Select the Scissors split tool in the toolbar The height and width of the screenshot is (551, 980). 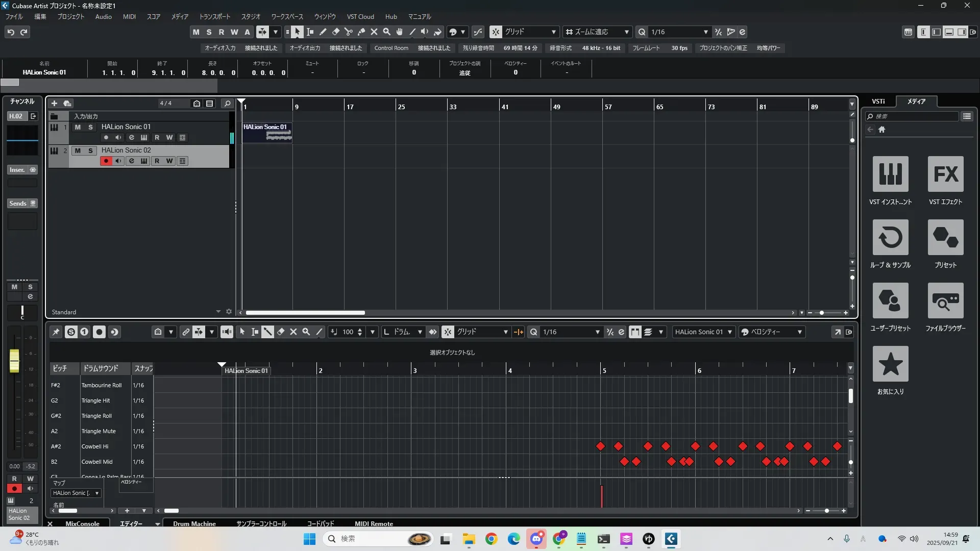tap(349, 32)
